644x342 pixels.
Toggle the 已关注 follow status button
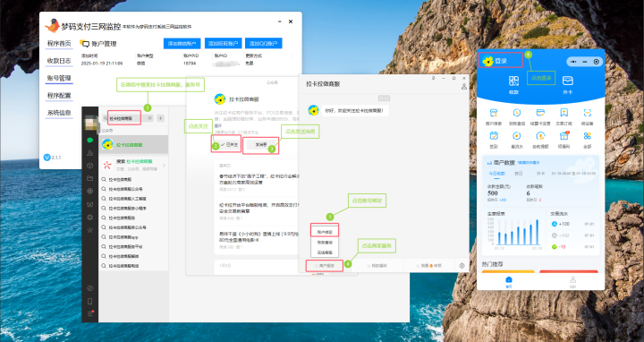point(226,144)
